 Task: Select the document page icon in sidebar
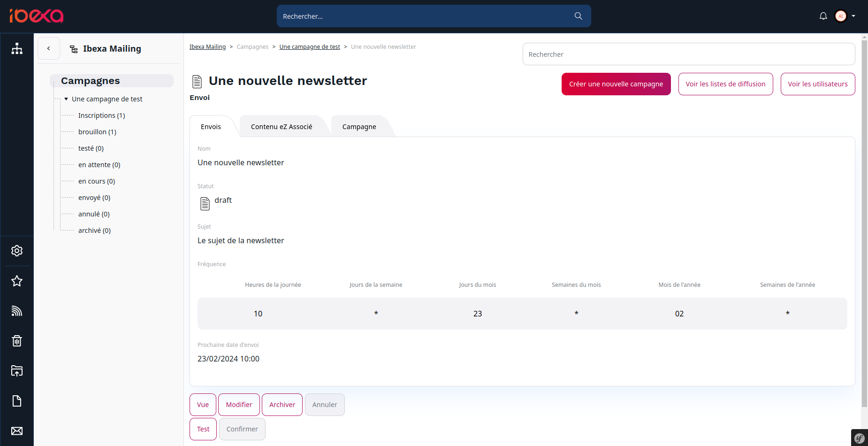click(x=17, y=401)
